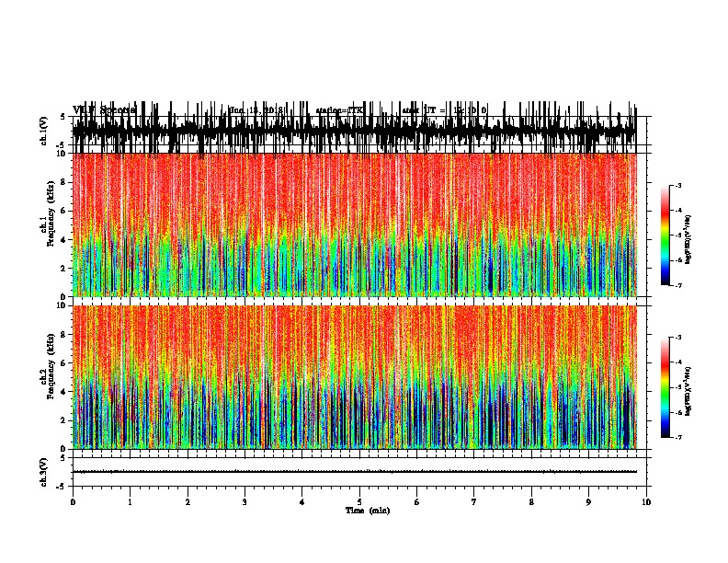Click time axis tick label '7'

474,502
